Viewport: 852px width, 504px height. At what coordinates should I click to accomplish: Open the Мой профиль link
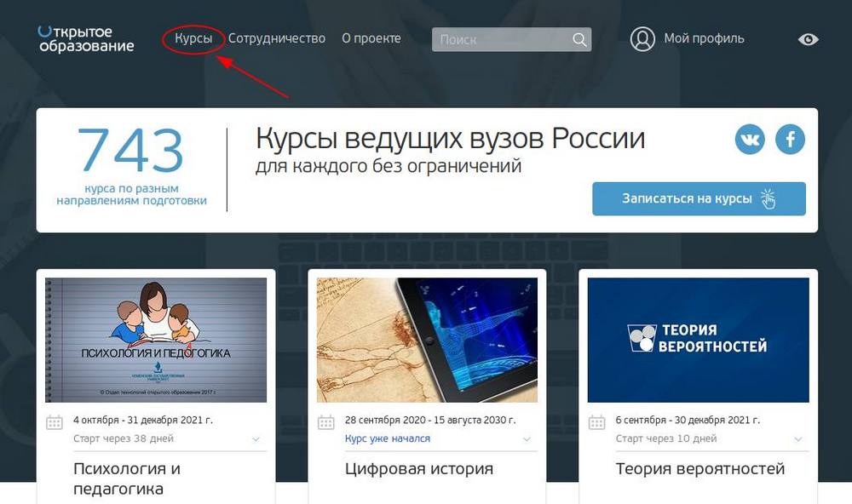click(704, 38)
